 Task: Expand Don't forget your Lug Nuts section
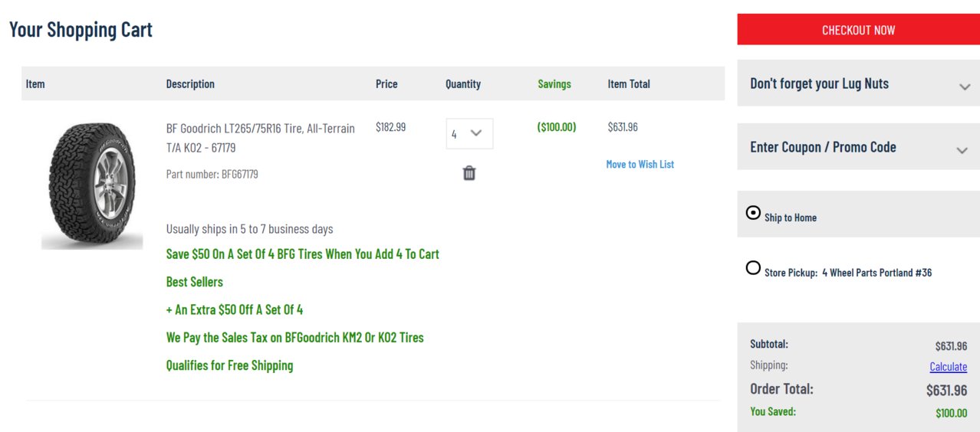[x=858, y=83]
